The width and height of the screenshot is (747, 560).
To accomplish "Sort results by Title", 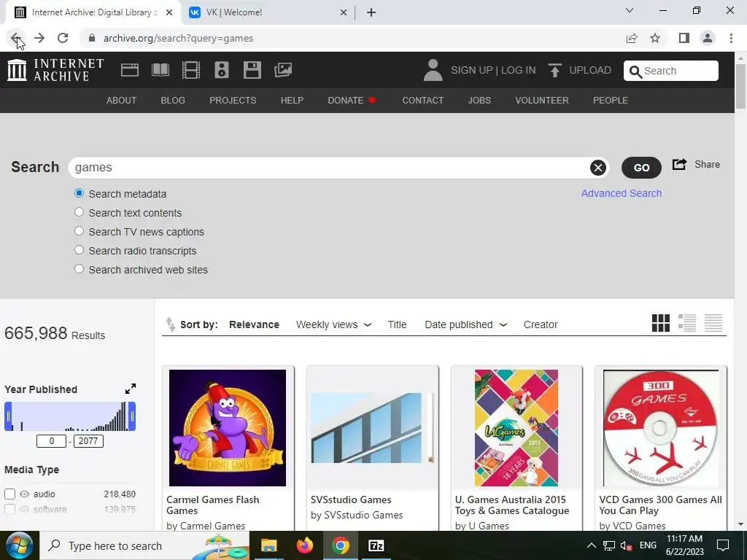I will 397,324.
